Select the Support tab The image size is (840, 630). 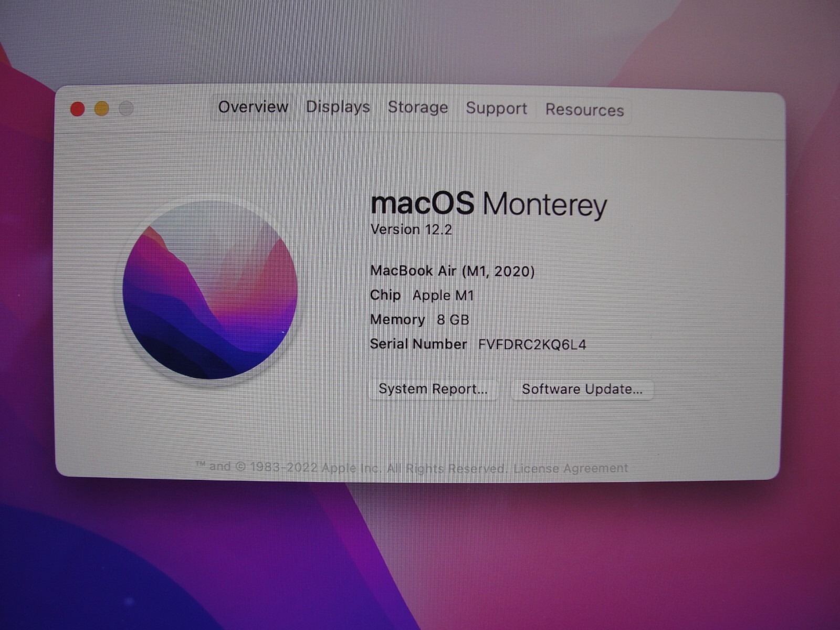tap(496, 109)
